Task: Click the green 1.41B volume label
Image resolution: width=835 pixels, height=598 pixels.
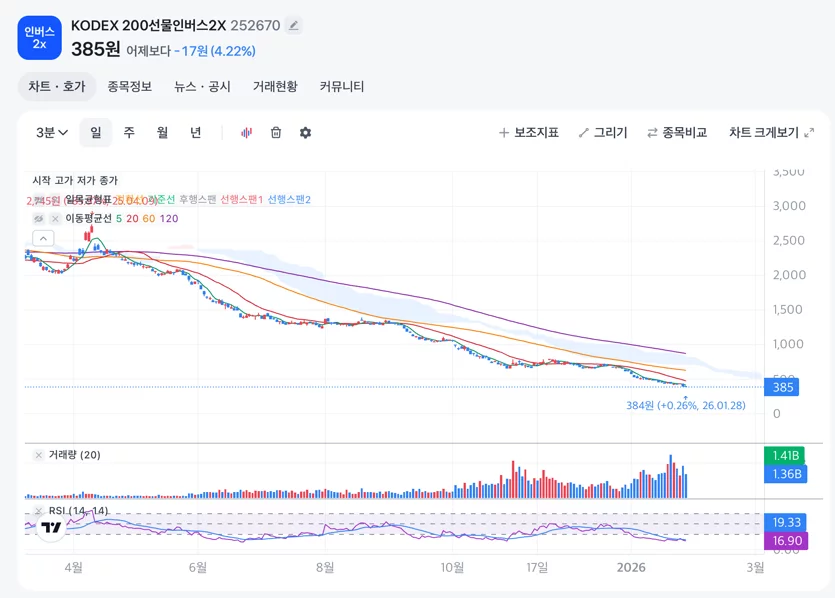Action: pyautogui.click(x=784, y=455)
